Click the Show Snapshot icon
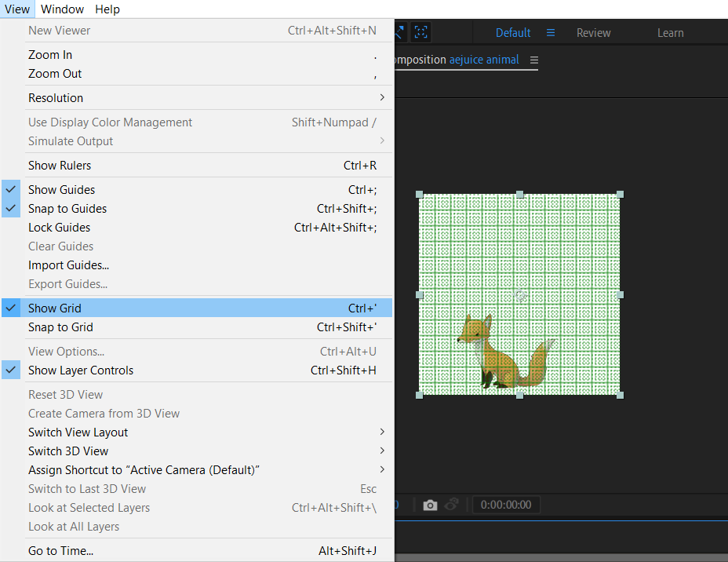 pos(452,505)
